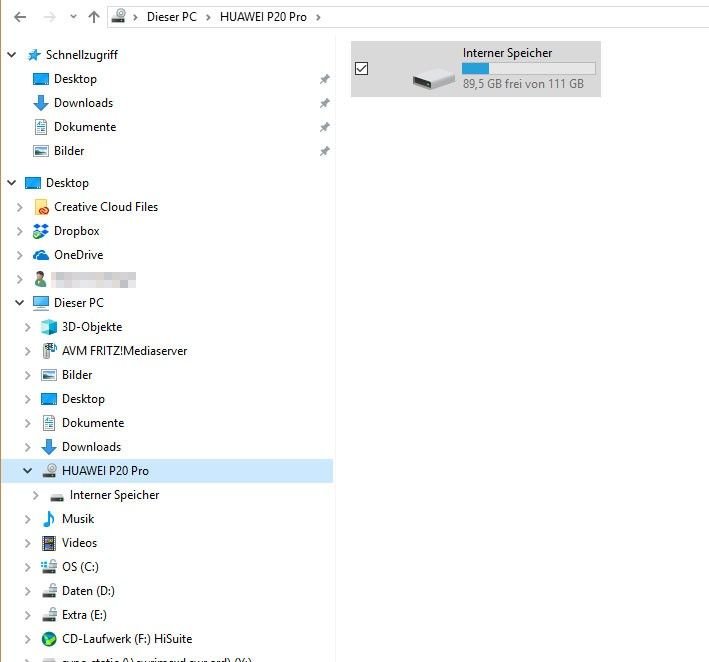The image size is (709, 662).
Task: Select 'Dieser PC' in the address breadcrumb
Action: (x=171, y=17)
